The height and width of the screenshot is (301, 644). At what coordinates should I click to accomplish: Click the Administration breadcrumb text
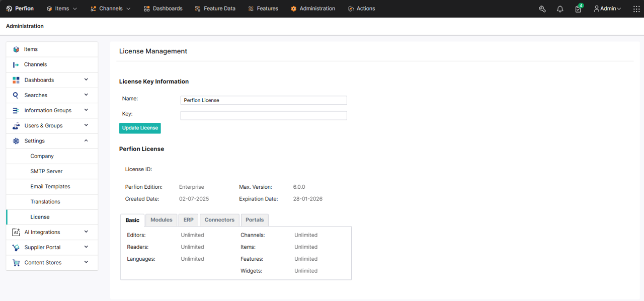pyautogui.click(x=25, y=26)
